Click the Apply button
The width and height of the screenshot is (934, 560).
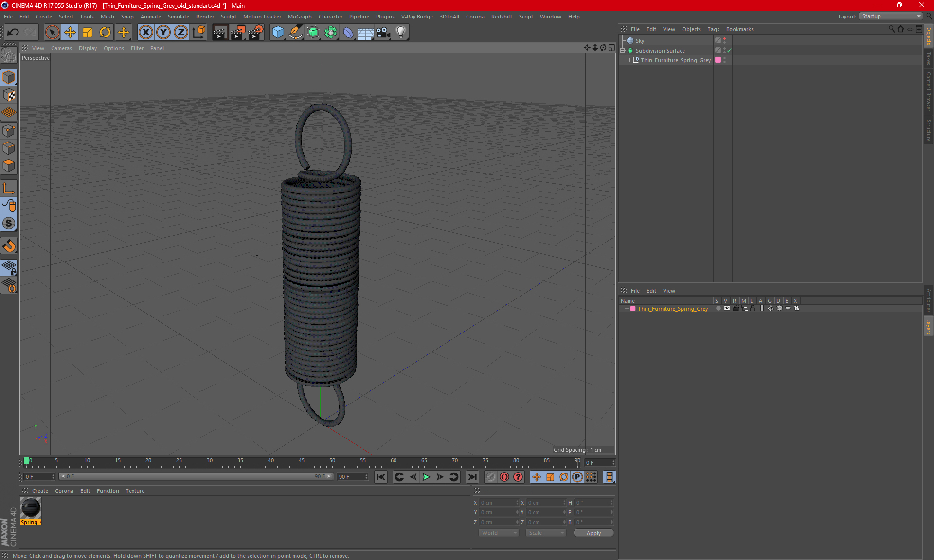tap(593, 533)
